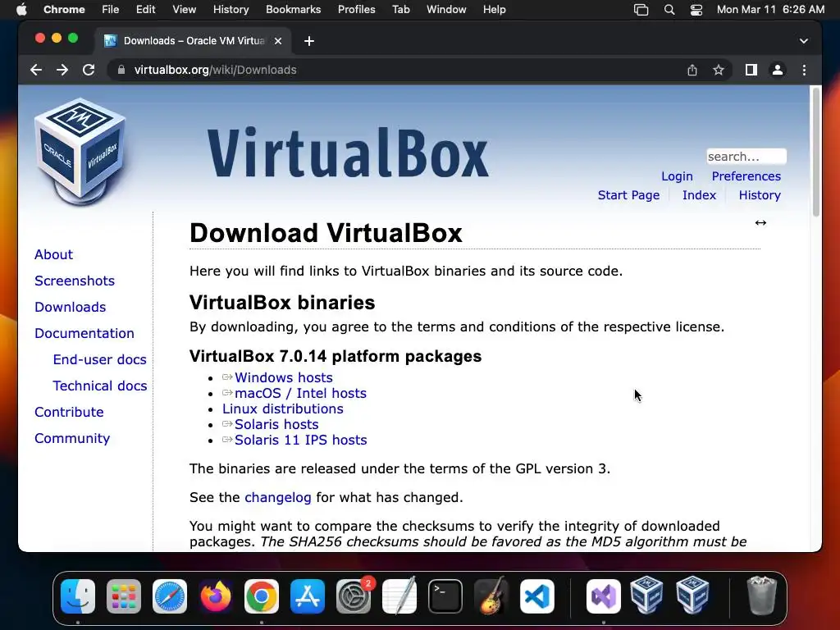Open Launchpad from the Dock
Screen dimensions: 840x630
click(x=124, y=596)
